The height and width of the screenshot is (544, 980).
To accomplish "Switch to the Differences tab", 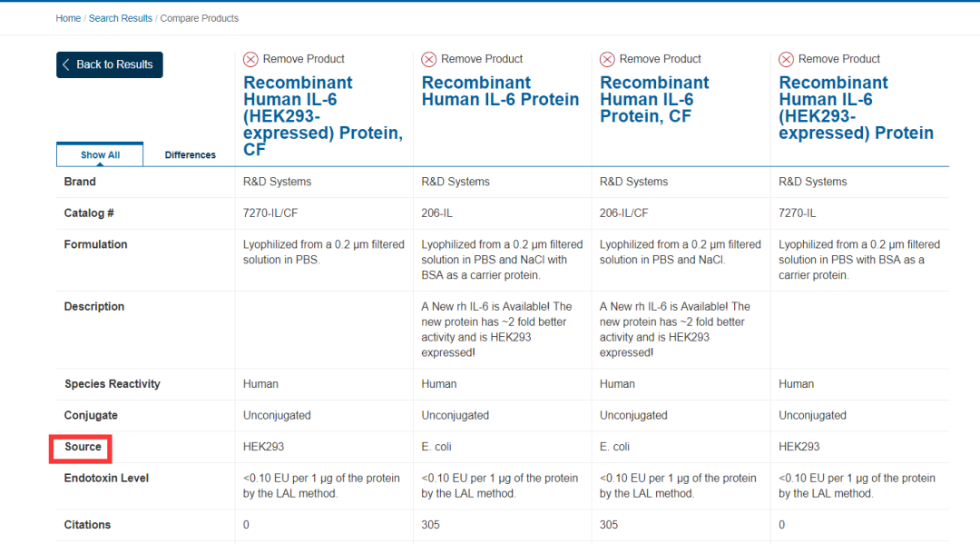I will 190,155.
